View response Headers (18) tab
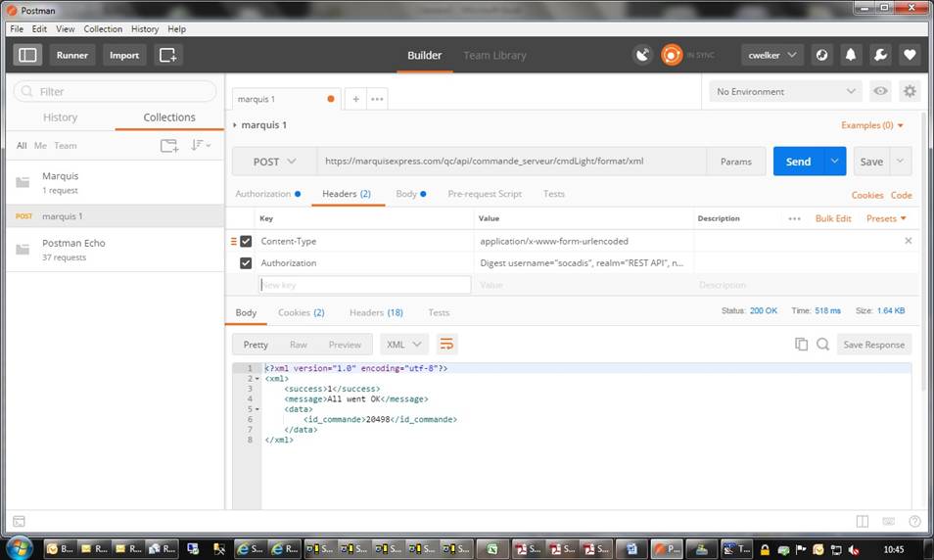The width and height of the screenshot is (934, 560). 376,312
